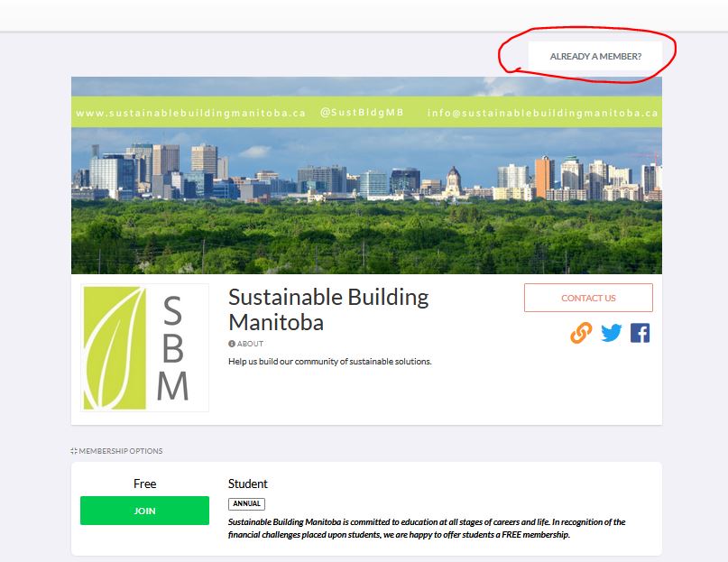
Task: Open the Contact Us button
Action: tap(588, 298)
